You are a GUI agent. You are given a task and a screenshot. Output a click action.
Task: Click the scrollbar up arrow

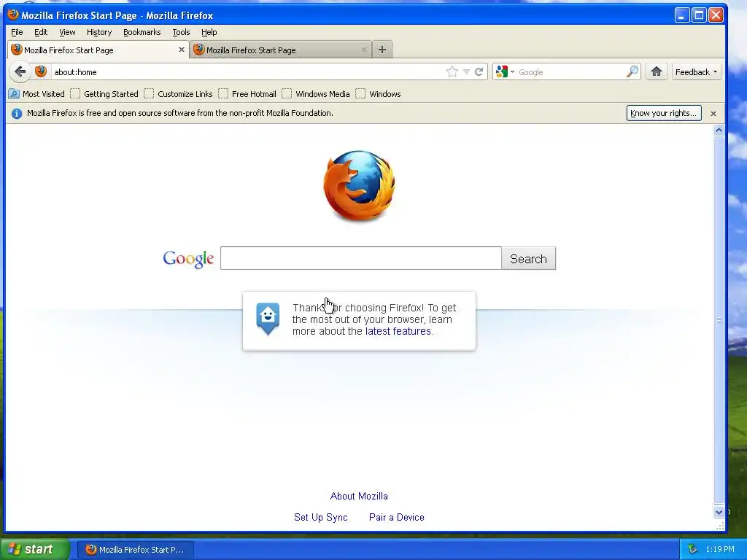(719, 130)
